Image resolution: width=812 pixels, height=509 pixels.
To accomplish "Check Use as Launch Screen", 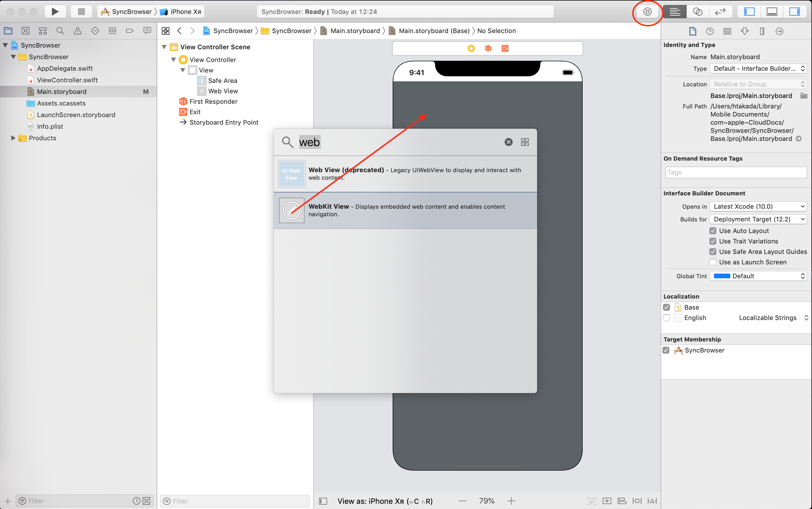I will [713, 262].
